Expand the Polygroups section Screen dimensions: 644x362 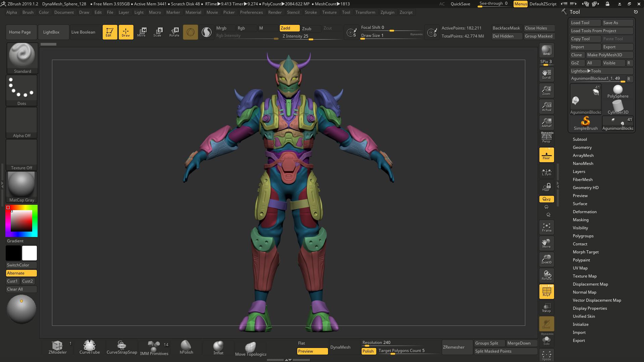pos(583,236)
